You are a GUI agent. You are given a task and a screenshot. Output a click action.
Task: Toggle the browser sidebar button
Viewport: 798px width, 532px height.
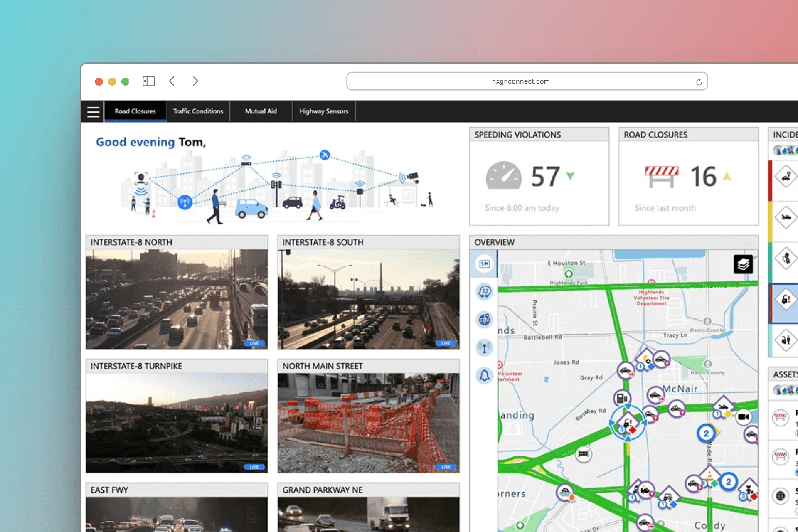point(149,81)
